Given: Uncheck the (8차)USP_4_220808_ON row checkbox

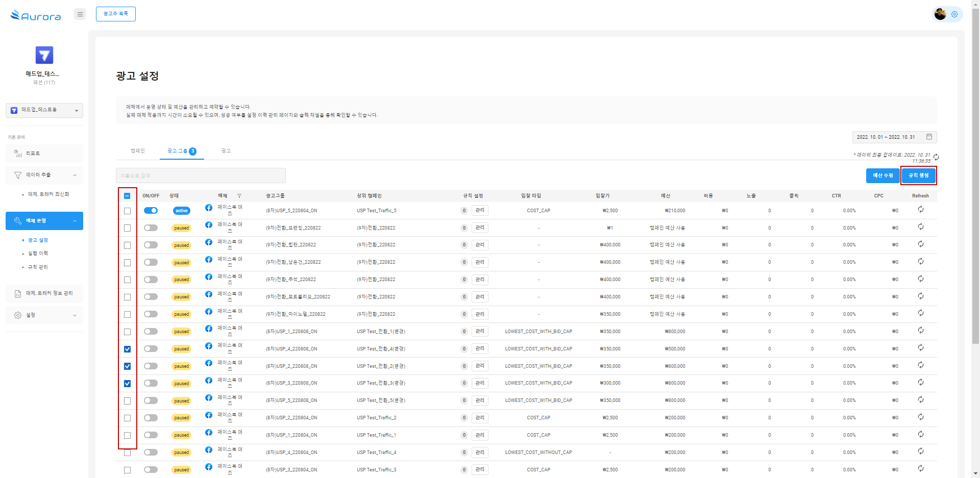Looking at the screenshot, I should pos(127,349).
